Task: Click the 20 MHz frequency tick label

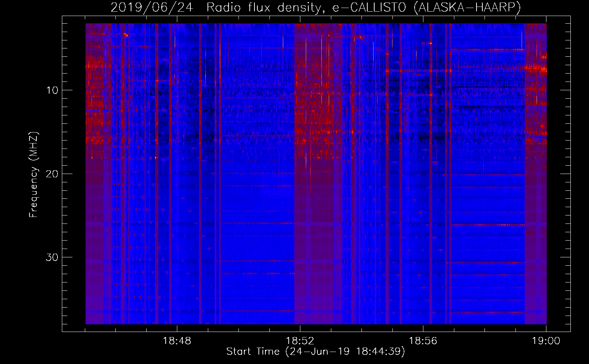Action: point(52,174)
